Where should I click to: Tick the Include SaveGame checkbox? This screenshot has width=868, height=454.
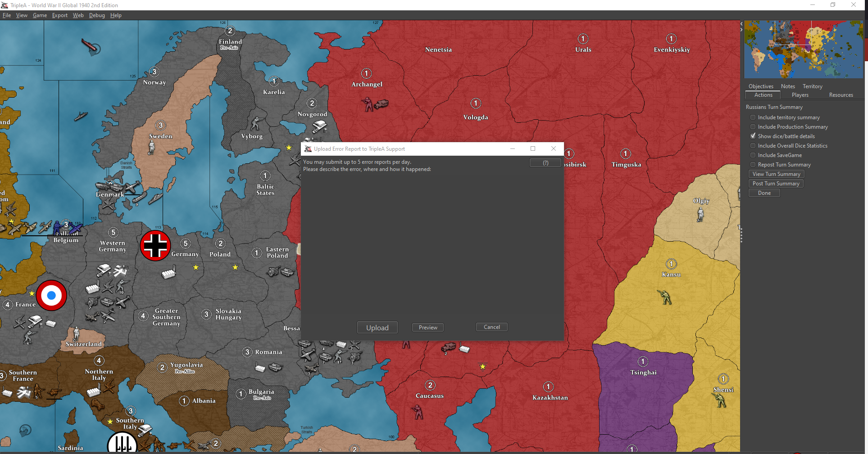(x=753, y=155)
